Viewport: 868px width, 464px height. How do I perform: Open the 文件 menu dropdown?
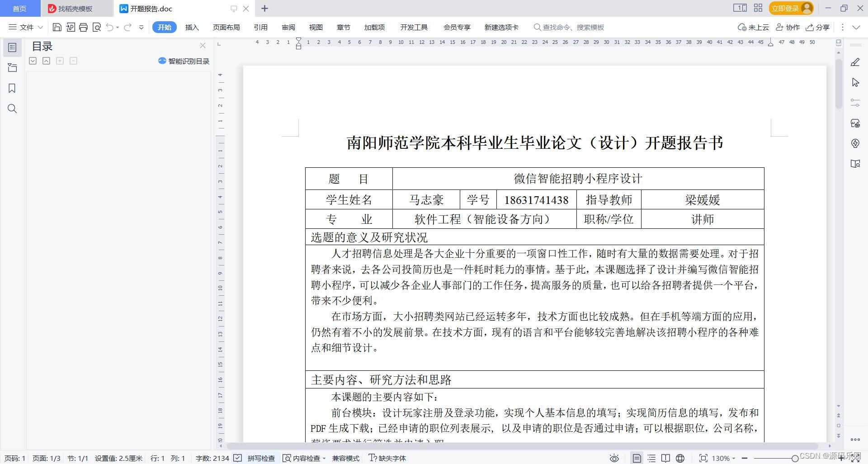click(x=26, y=27)
